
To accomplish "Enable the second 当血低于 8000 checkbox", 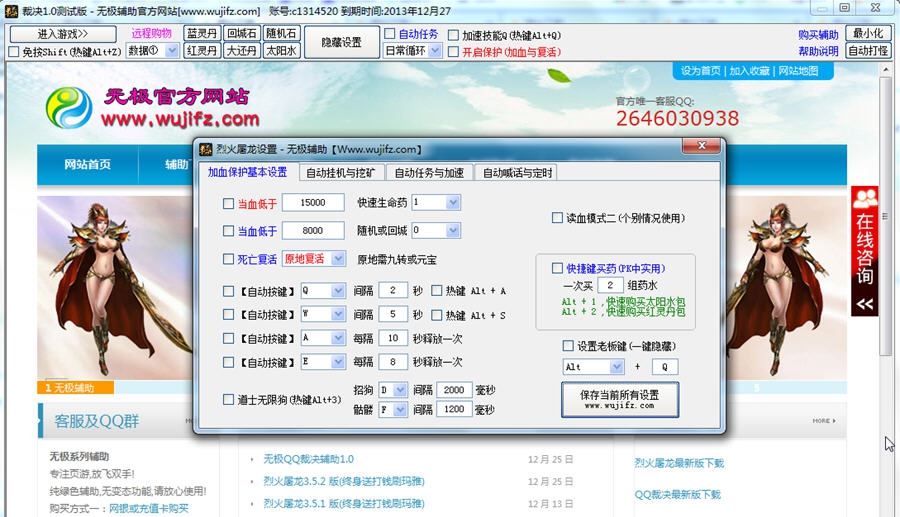I will point(228,231).
